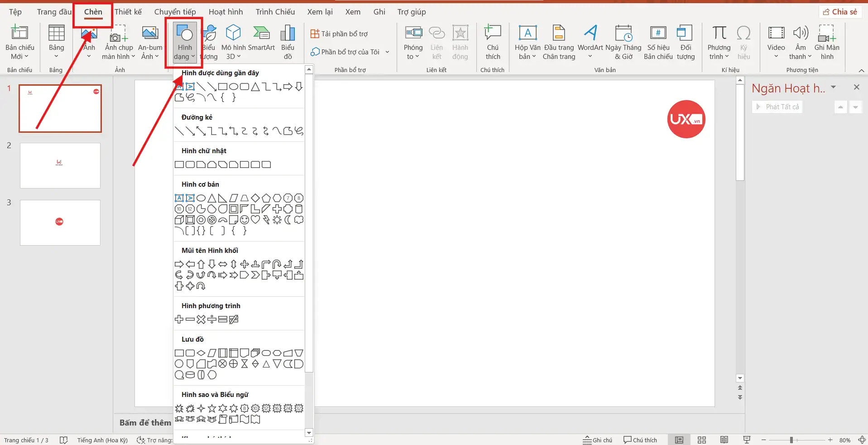This screenshot has height=445, width=868.
Task: Insert WordArt text
Action: pyautogui.click(x=590, y=41)
